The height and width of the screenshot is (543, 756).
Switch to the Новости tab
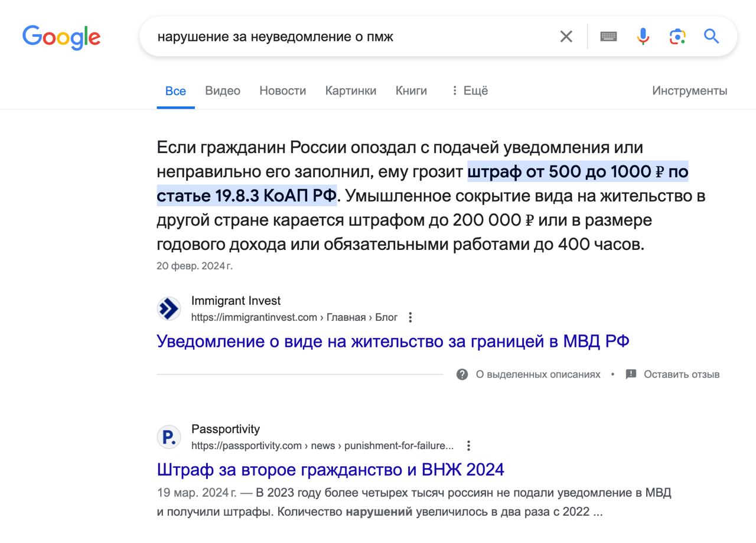282,90
